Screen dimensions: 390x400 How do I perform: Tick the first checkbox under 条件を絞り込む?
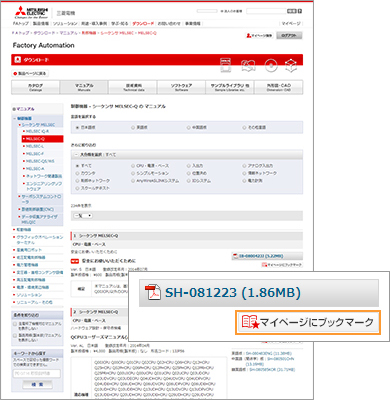(x=15, y=324)
